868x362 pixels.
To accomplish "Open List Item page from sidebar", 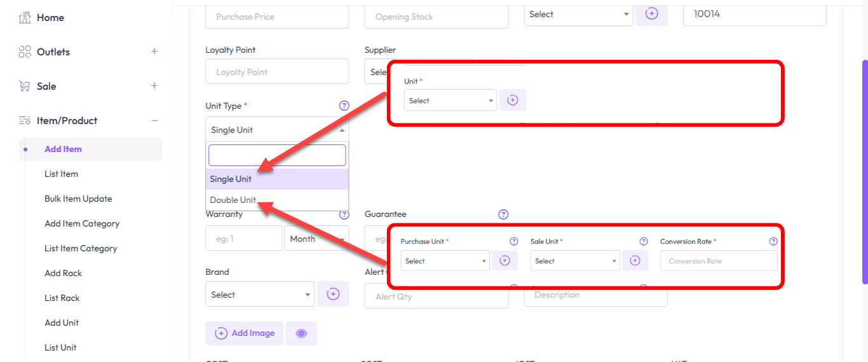I will point(61,174).
